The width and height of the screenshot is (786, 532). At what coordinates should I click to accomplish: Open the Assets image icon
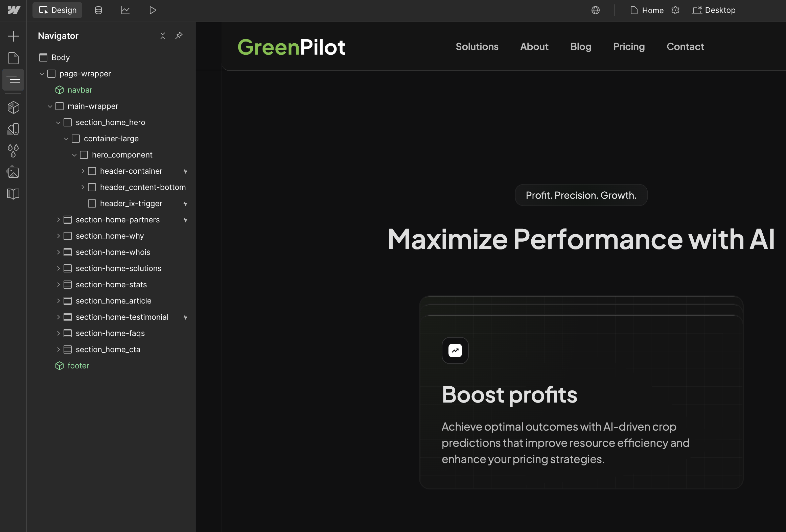(13, 172)
